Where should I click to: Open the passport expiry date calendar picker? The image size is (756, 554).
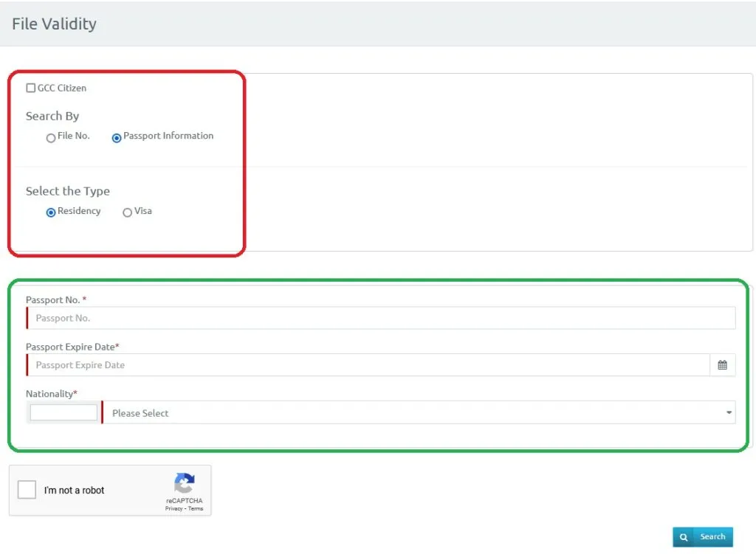point(722,365)
